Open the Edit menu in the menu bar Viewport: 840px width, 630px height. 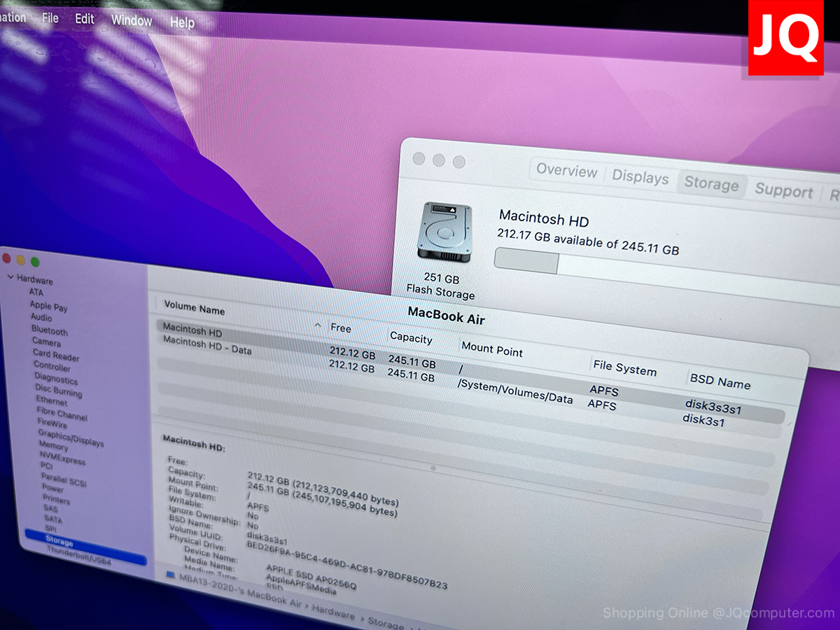tap(85, 19)
